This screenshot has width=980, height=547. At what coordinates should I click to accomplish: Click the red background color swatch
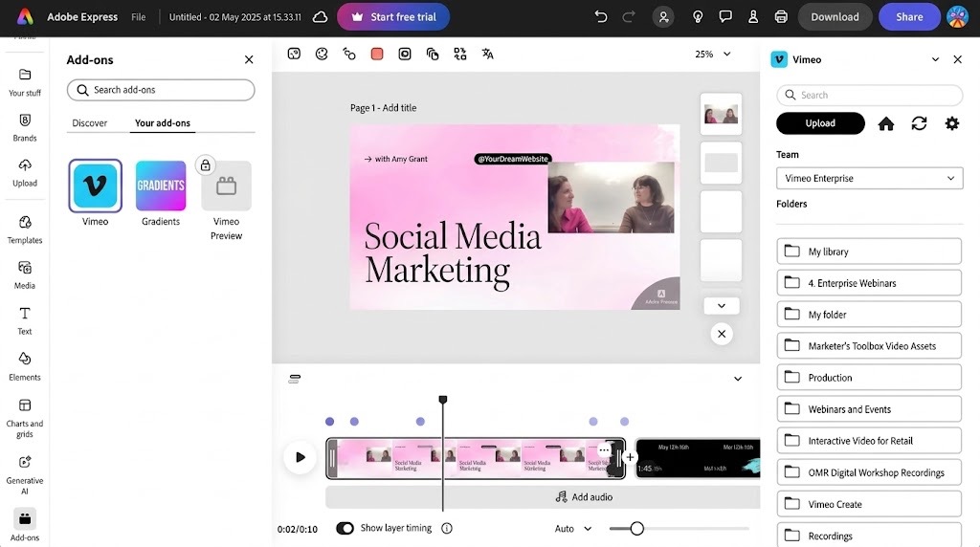(377, 55)
